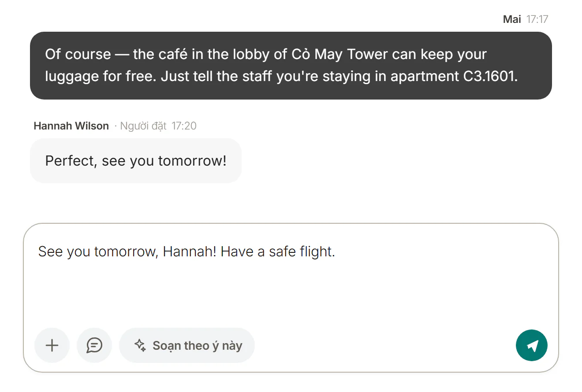
Task: Select the "Perfect, see you tomorrow!" bubble
Action: pos(136,161)
